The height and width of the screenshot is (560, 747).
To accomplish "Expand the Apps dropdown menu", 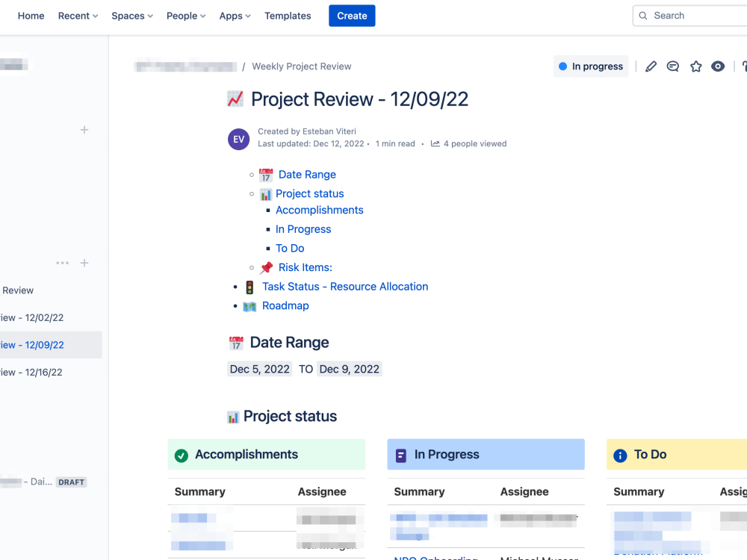I will click(235, 16).
